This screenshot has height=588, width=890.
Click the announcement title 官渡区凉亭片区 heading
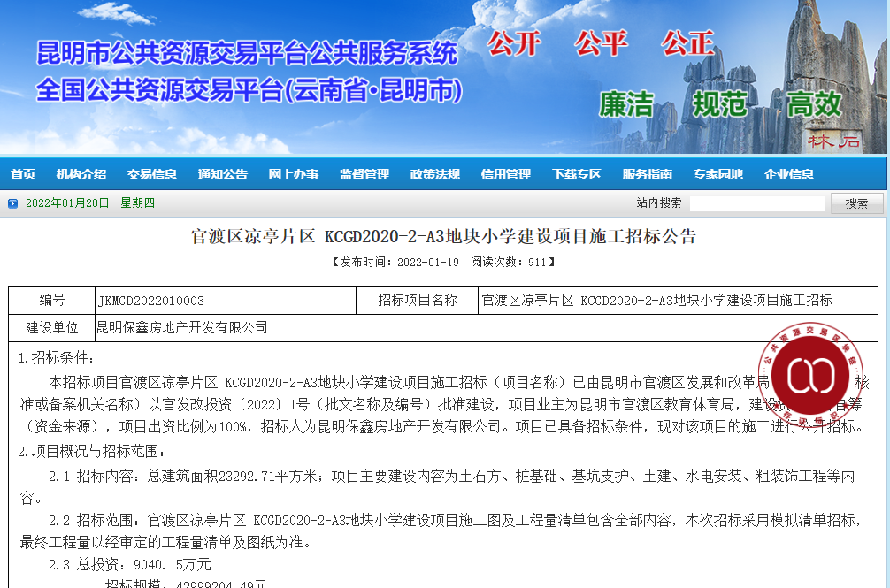tap(444, 237)
